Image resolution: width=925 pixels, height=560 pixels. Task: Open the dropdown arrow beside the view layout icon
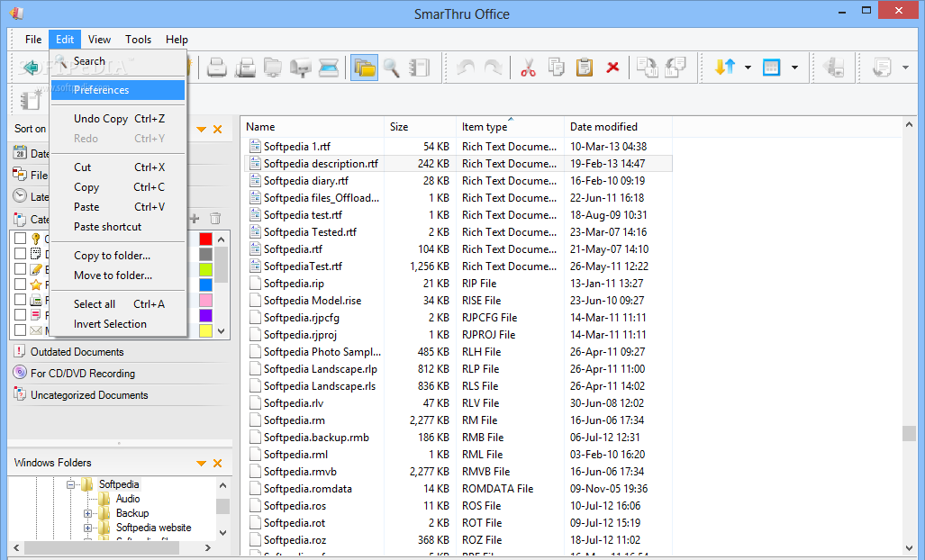(794, 68)
